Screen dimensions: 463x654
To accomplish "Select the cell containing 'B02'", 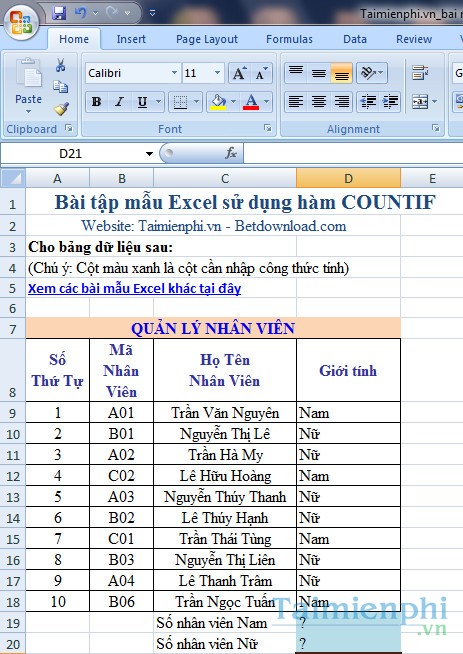I will (x=121, y=518).
